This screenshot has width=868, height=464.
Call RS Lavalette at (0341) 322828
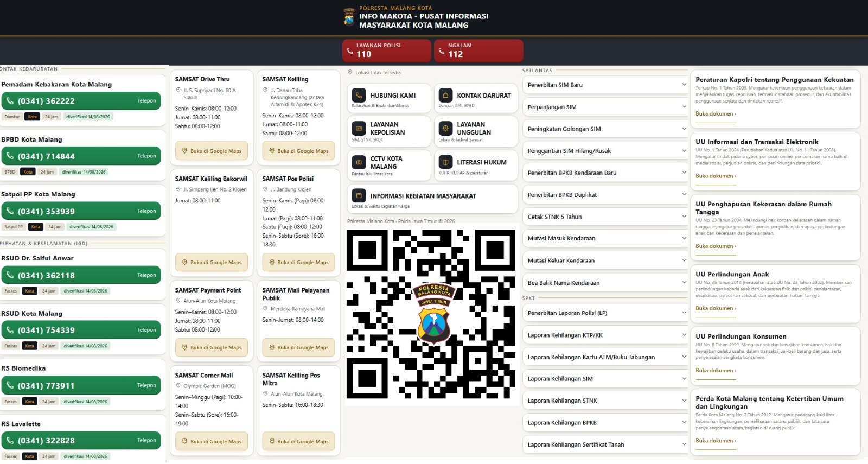[81, 440]
